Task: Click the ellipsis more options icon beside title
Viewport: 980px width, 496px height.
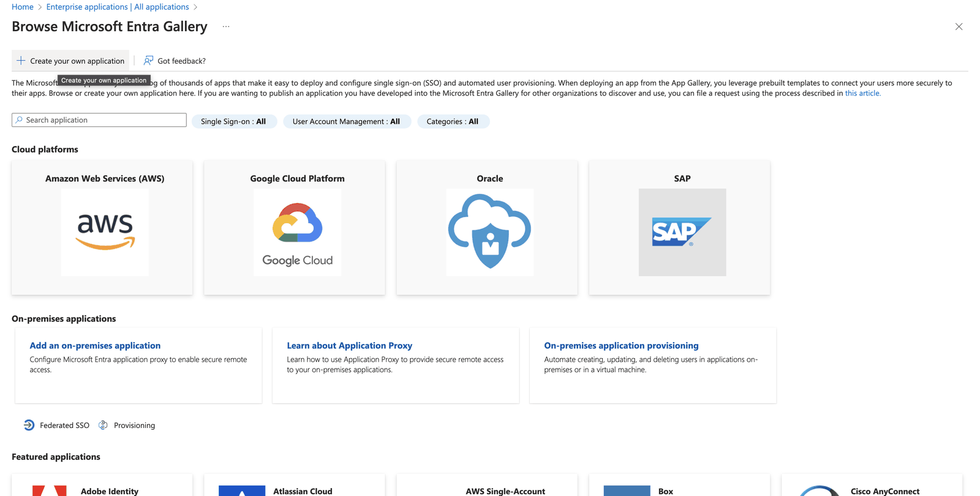Action: coord(226,26)
